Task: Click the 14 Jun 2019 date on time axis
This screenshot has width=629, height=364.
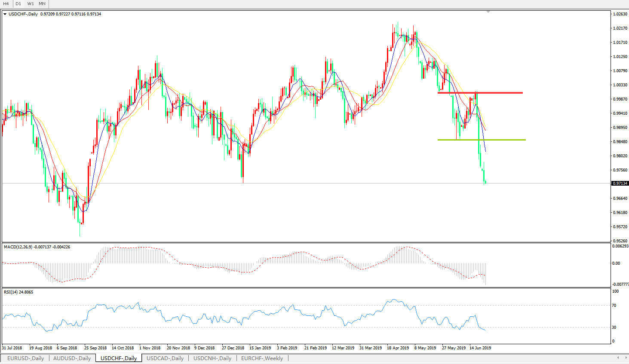Action: click(480, 348)
